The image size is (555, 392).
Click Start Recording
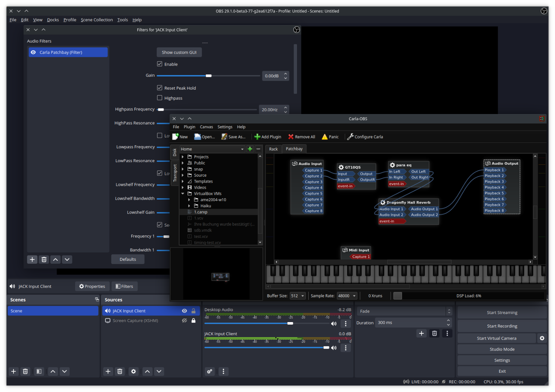point(502,326)
